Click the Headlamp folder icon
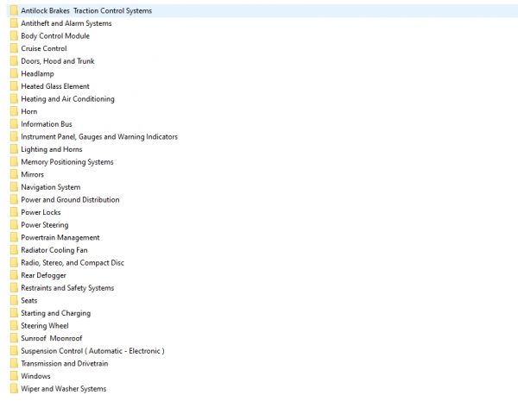 click(14, 73)
